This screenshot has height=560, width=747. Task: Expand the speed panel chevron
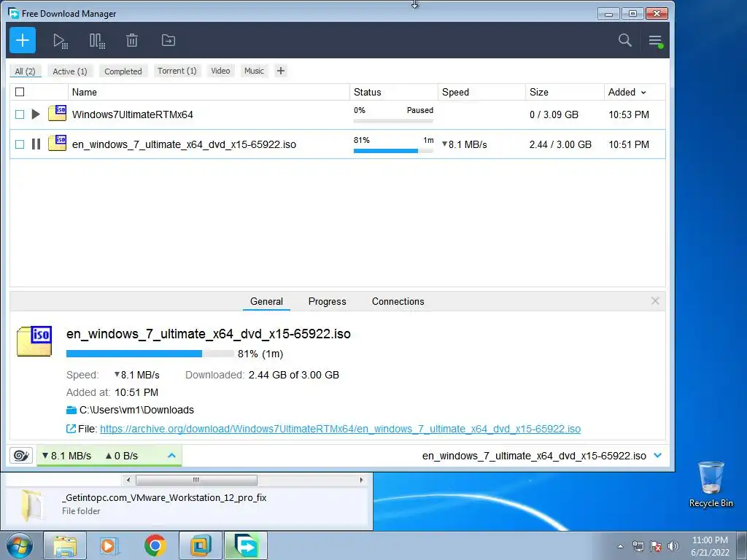(171, 456)
